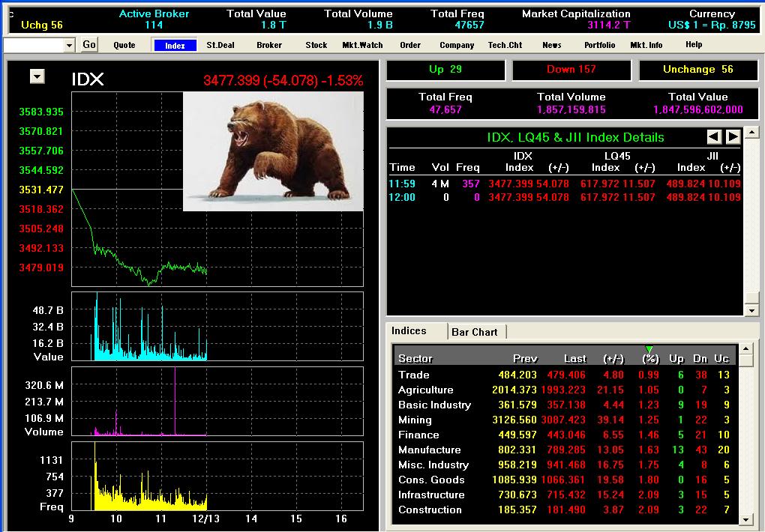Sort by the Uc column header

click(x=721, y=358)
